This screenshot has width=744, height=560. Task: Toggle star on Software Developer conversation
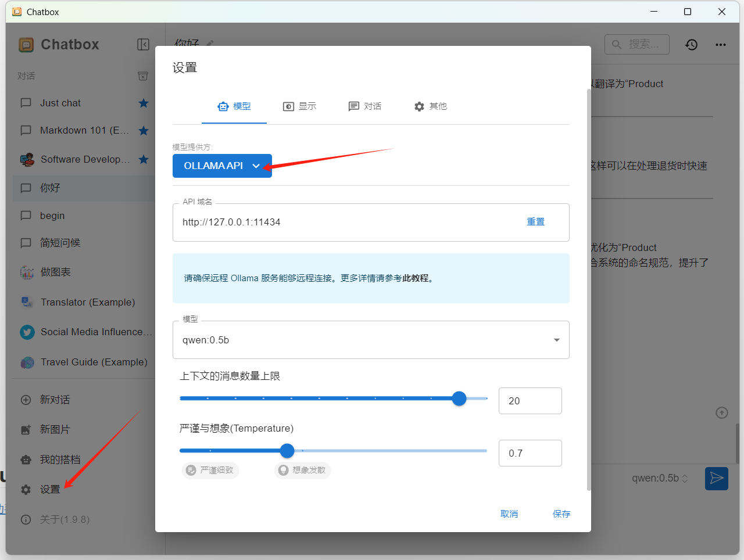144,159
